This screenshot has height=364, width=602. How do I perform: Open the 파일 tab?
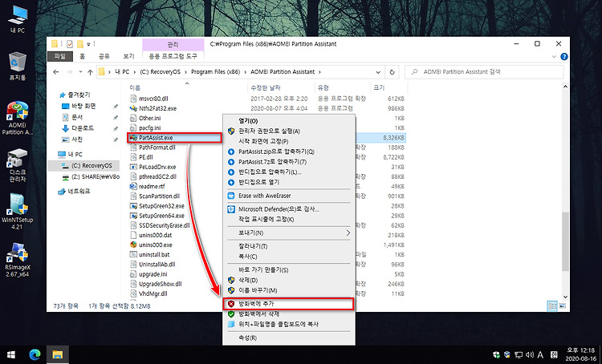pyautogui.click(x=60, y=56)
